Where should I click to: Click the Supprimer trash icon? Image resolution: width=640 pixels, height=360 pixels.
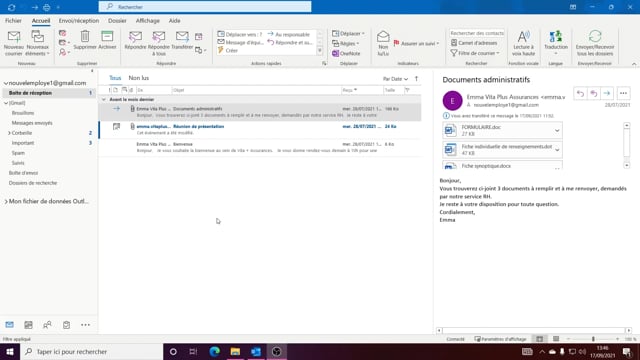pyautogui.click(x=85, y=36)
